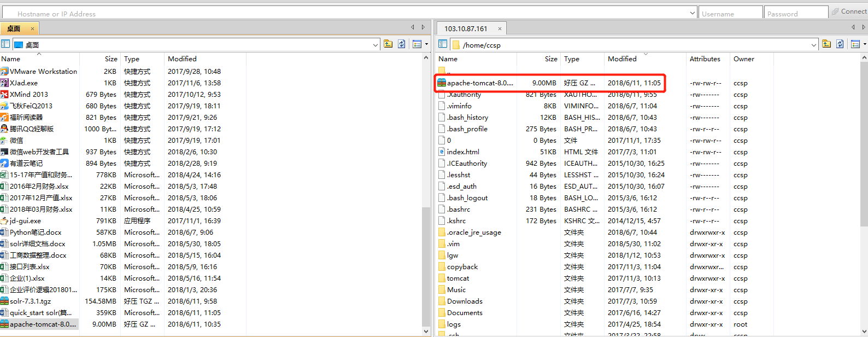Image resolution: width=868 pixels, height=337 pixels.
Task: Refresh the remote /home/ccsp listing
Action: [840, 44]
